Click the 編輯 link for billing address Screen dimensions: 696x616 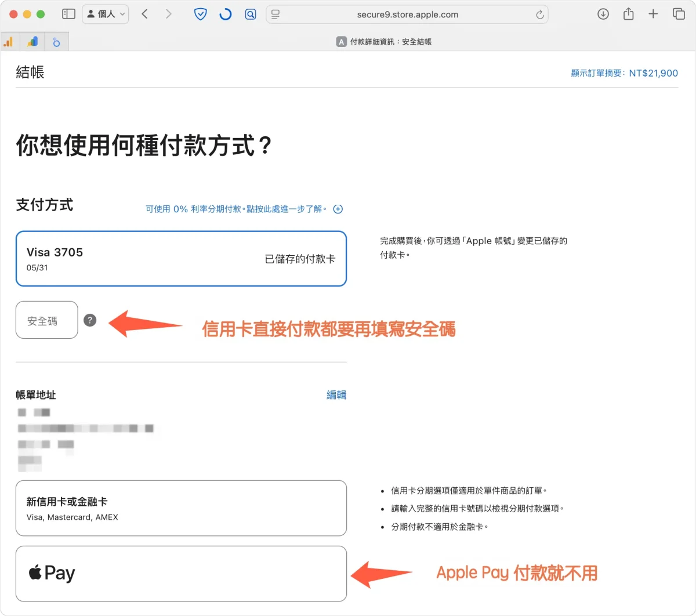[336, 395]
